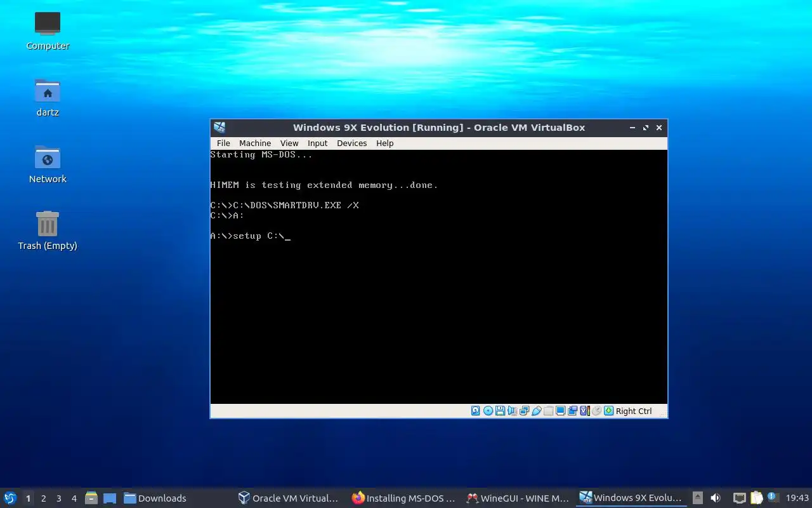The height and width of the screenshot is (508, 812).
Task: Click the keyboard capture green arrow icon
Action: 609,411
